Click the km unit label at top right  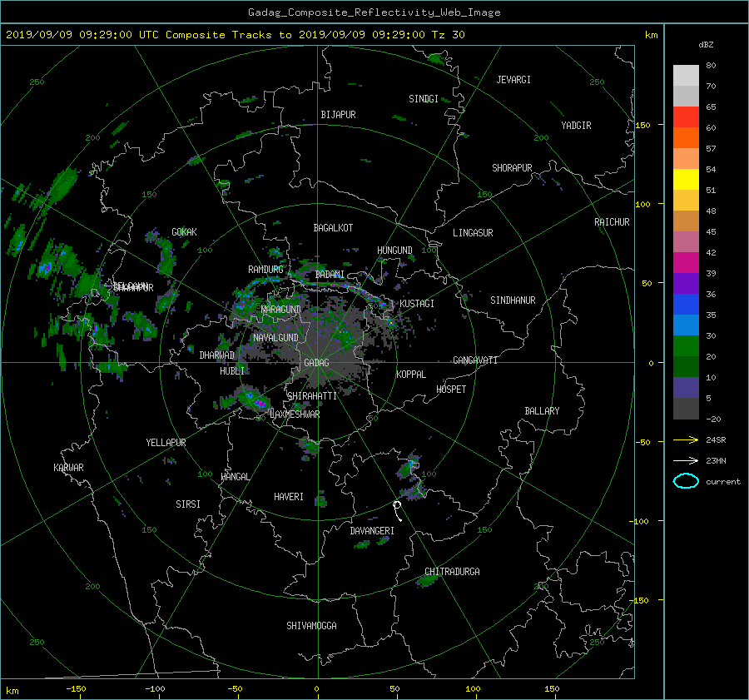[x=652, y=35]
